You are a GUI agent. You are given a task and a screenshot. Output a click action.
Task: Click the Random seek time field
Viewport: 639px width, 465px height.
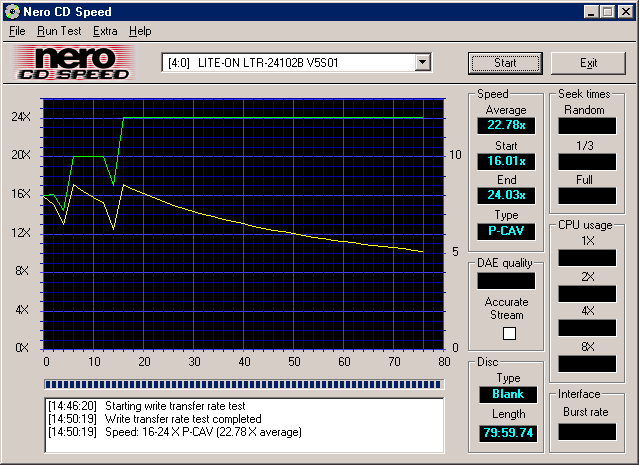click(587, 126)
